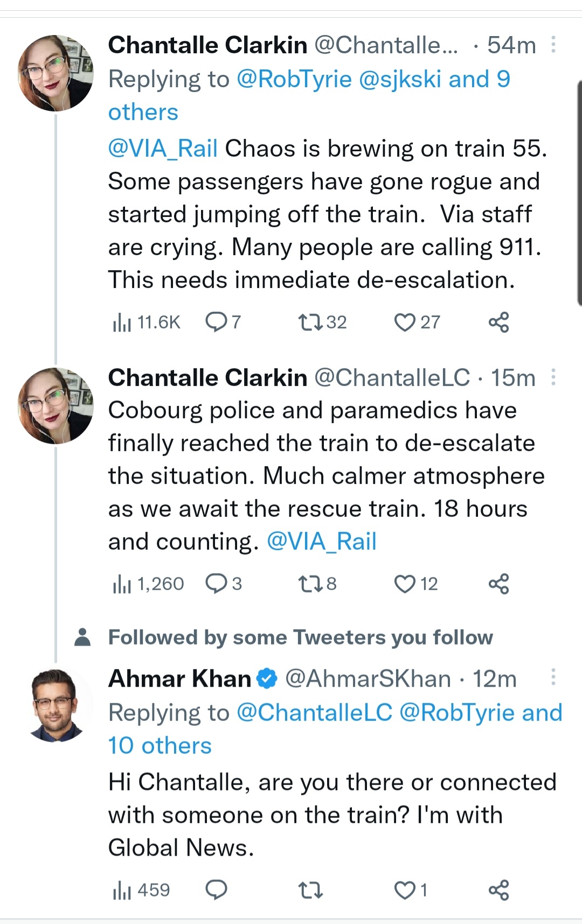Image resolution: width=582 pixels, height=924 pixels.
Task: Open more options on the 15m tweet
Action: (x=553, y=377)
